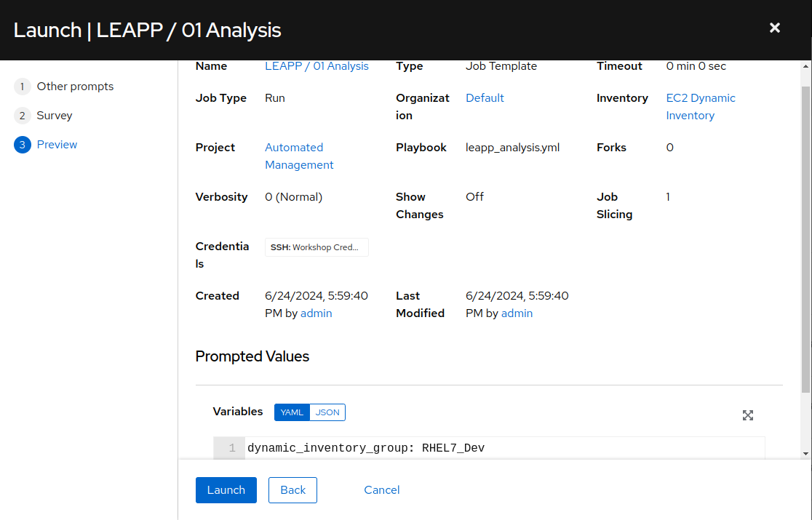Open the LEAPP / 01 Analysis name link

coord(317,66)
